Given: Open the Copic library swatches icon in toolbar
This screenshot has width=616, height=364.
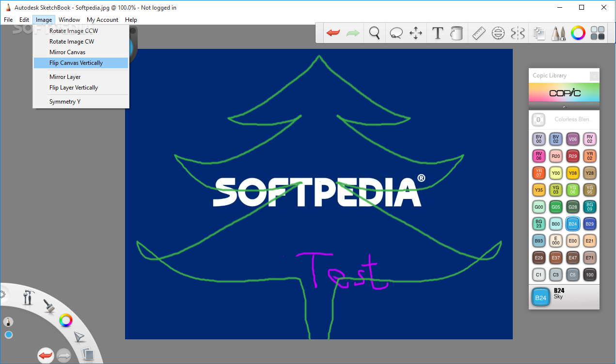Looking at the screenshot, I should coord(598,33).
